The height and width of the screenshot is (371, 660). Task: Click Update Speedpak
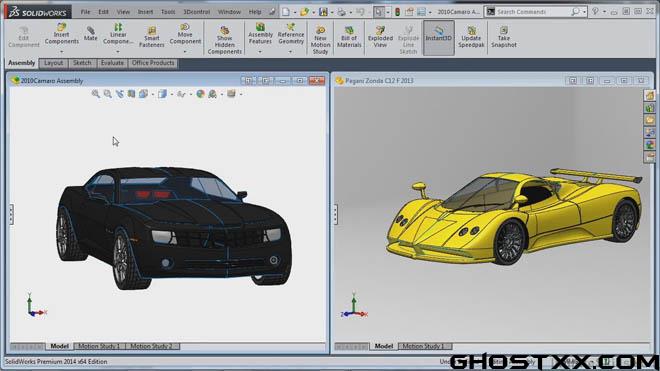coord(471,37)
